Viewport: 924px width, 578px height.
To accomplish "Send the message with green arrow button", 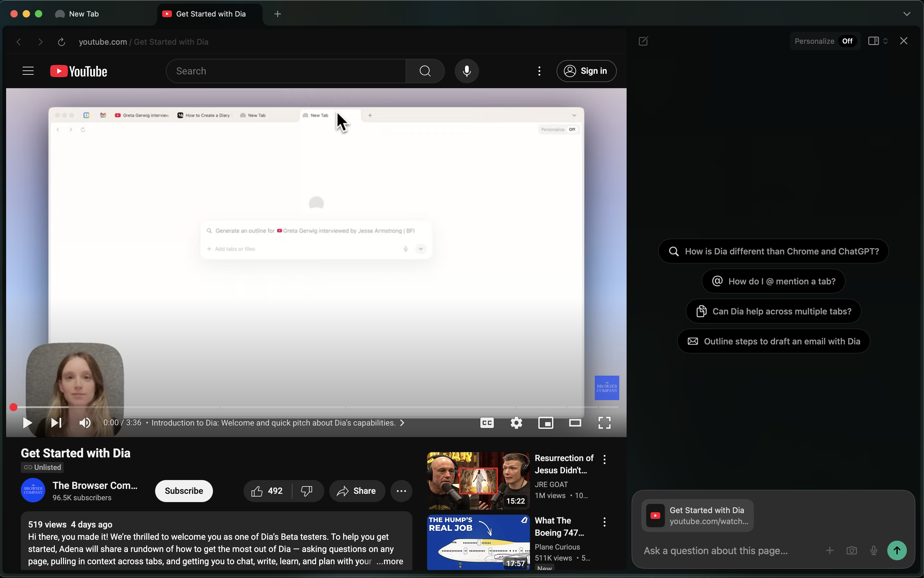I will 897,550.
